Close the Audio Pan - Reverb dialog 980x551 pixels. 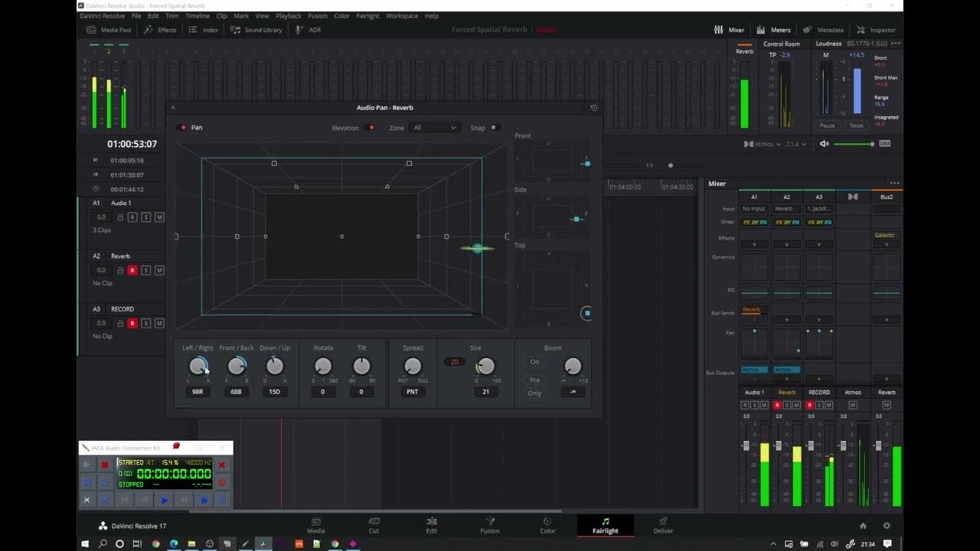pos(173,108)
